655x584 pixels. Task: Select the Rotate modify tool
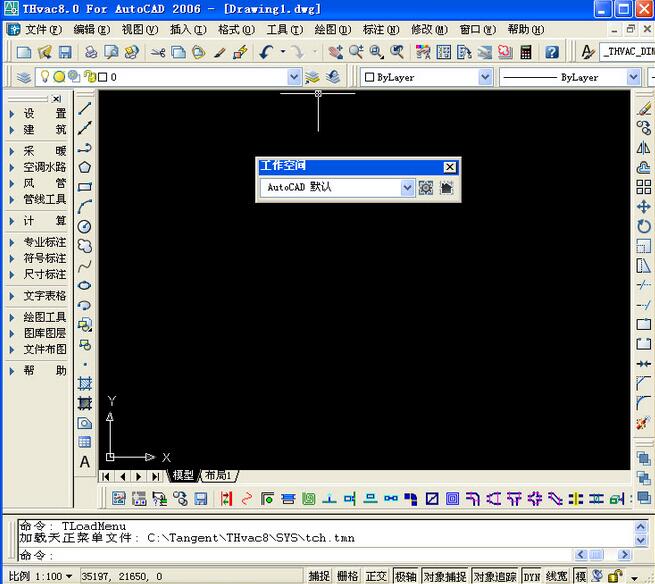(x=644, y=226)
